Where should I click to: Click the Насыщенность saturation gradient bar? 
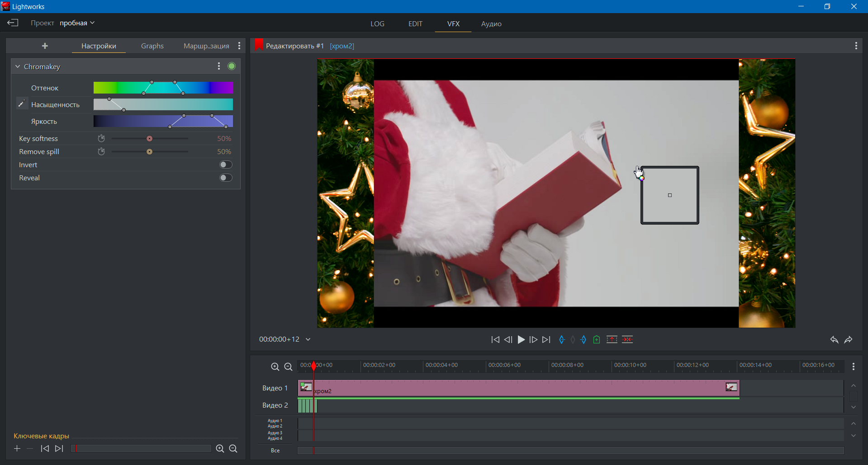[163, 104]
